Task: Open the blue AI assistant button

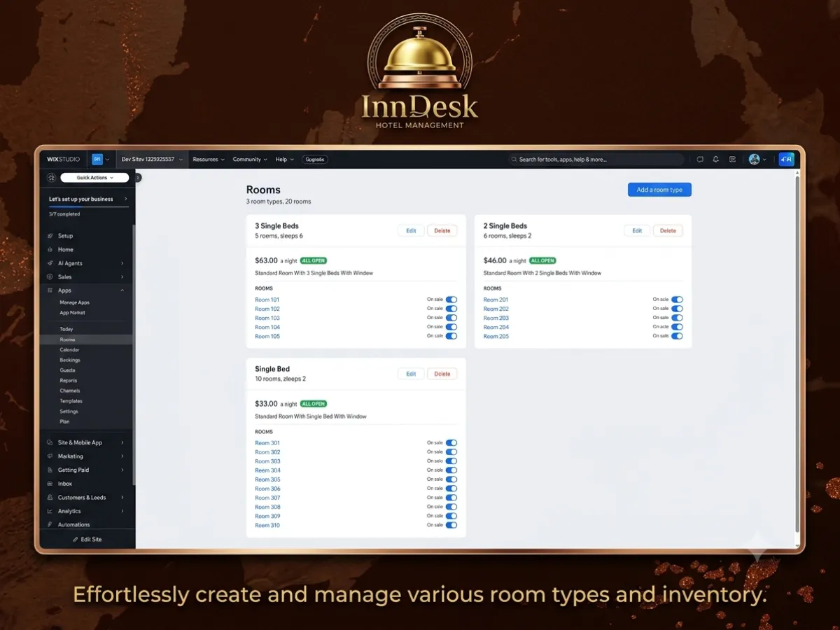Action: (x=786, y=160)
